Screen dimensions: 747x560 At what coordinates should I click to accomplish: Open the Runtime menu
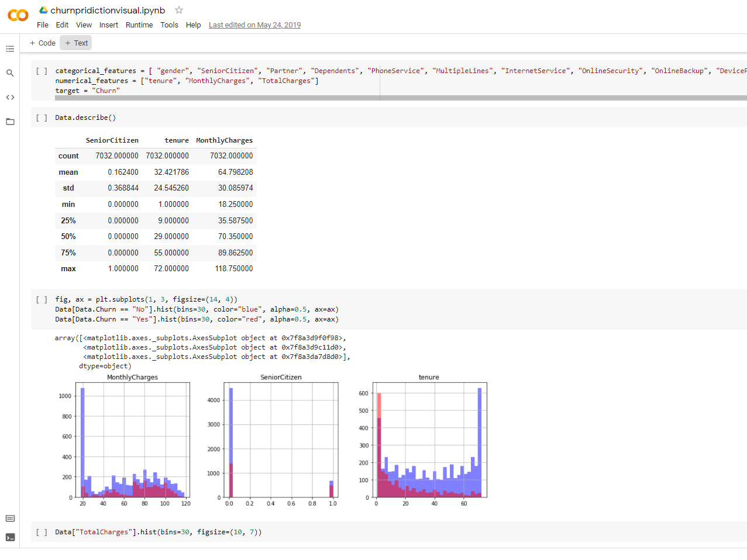(x=139, y=25)
